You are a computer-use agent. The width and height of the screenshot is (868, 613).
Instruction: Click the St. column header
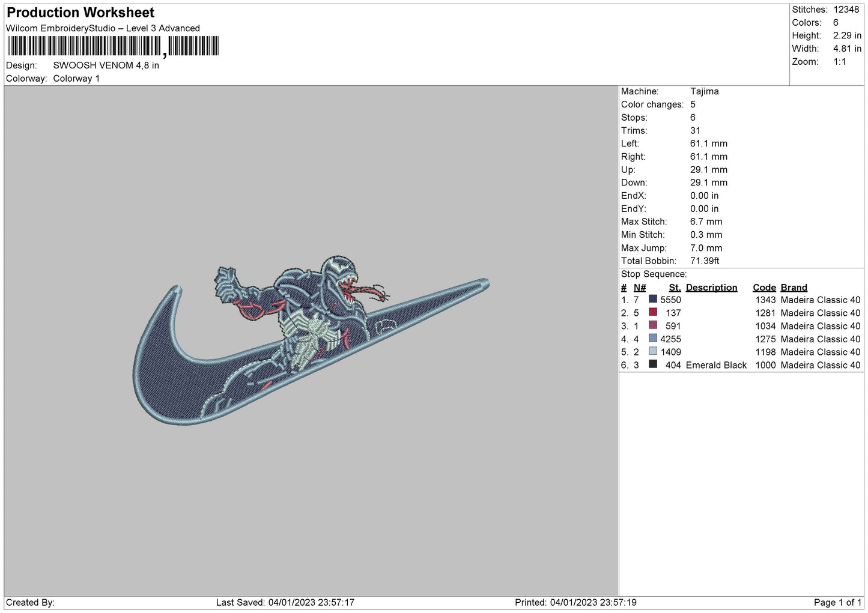click(675, 288)
